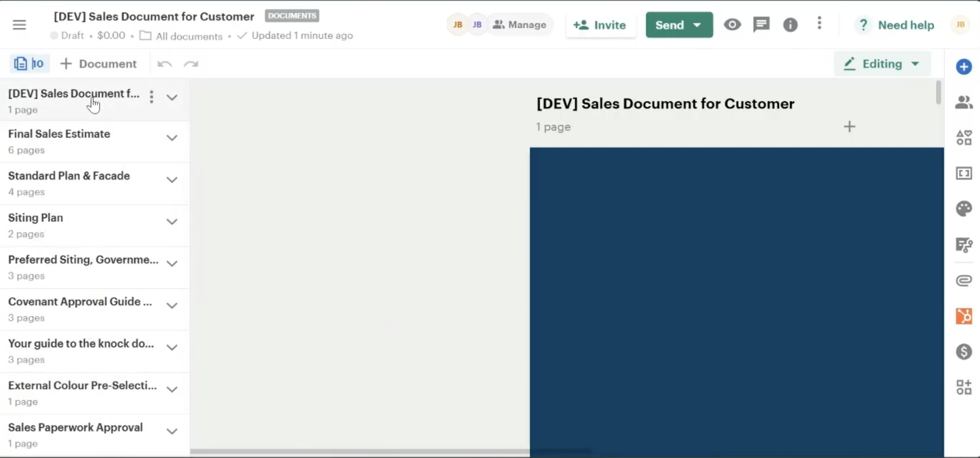Image resolution: width=980 pixels, height=458 pixels.
Task: Click the user avatar at top right
Action: [x=960, y=25]
